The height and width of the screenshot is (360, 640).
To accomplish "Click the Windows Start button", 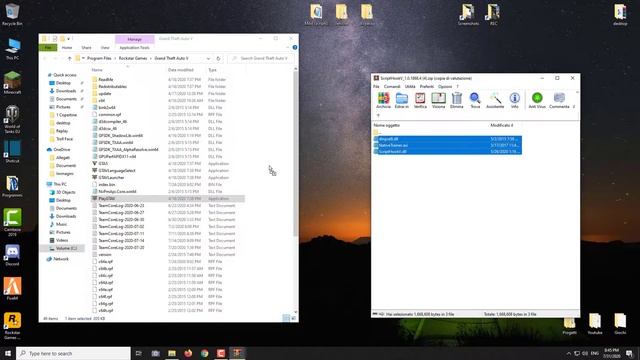I will pyautogui.click(x=8, y=353).
